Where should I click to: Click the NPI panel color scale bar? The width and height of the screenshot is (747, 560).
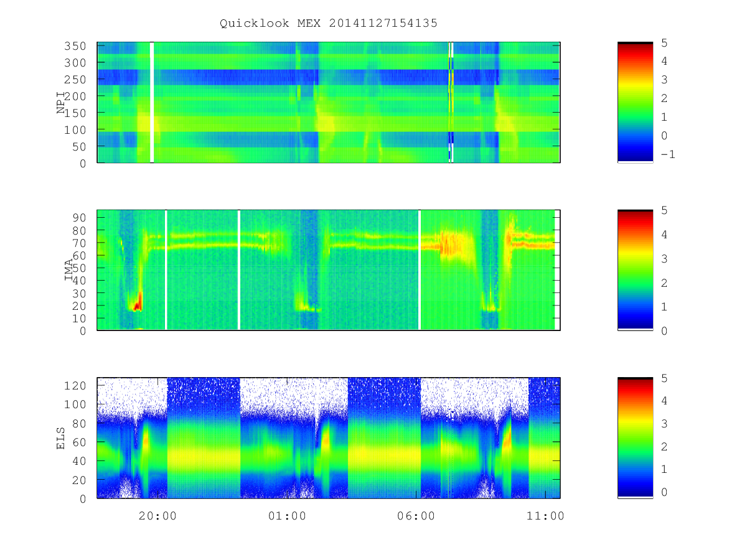pos(635,103)
